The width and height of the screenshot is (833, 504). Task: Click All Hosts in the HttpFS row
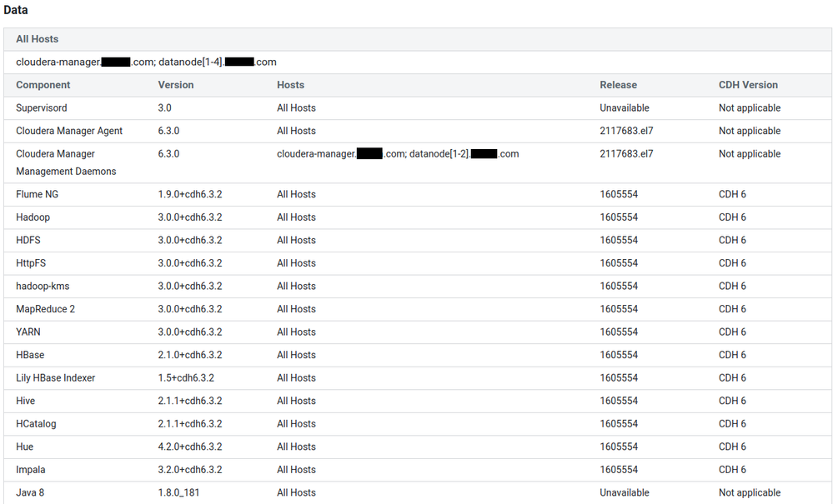pos(296,262)
